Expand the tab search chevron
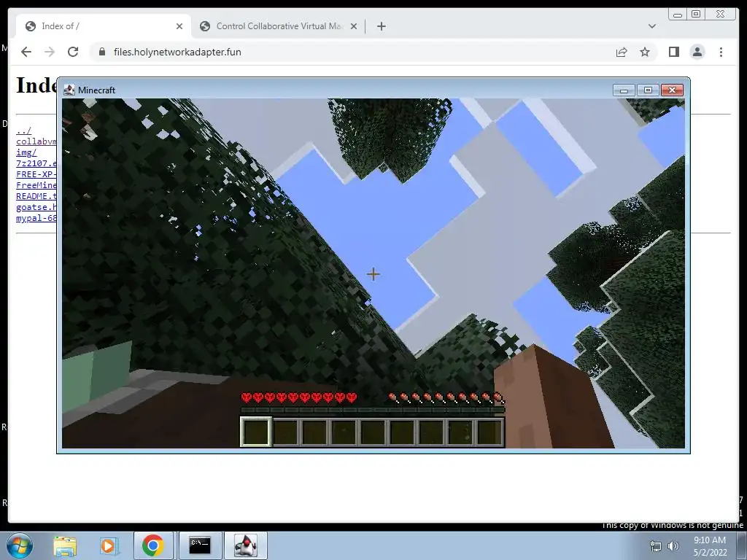The image size is (747, 560). [652, 26]
